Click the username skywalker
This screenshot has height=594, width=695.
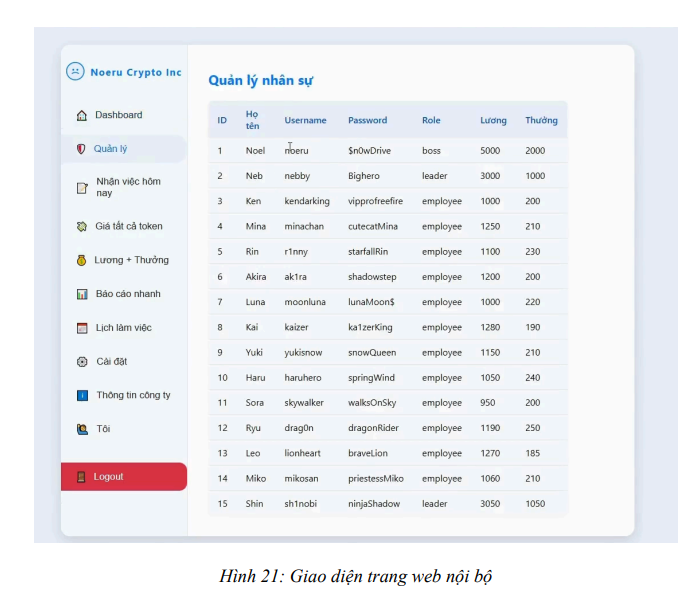coord(304,403)
